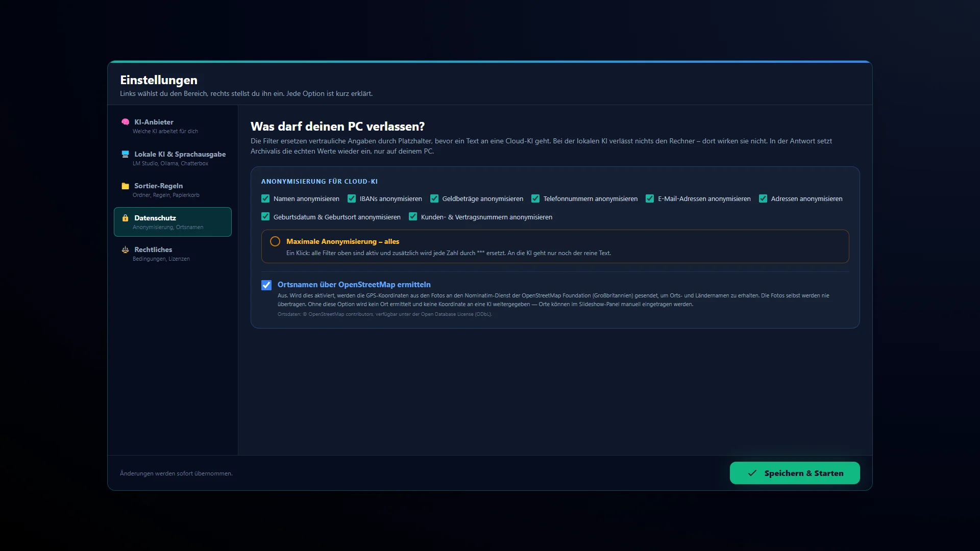This screenshot has height=551, width=980.
Task: Open the KI-Anbieter settings section
Action: pos(173,126)
